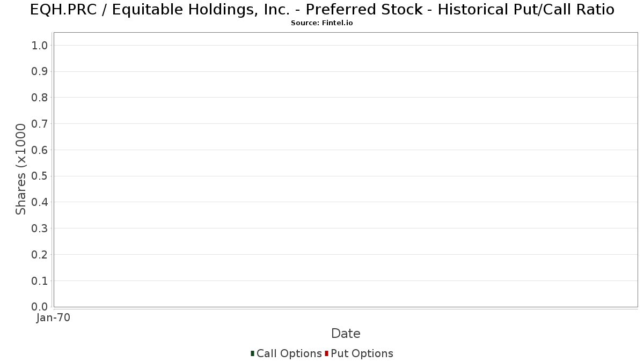Click the 0.7 y-axis label
The width and height of the screenshot is (644, 362).
click(x=40, y=124)
